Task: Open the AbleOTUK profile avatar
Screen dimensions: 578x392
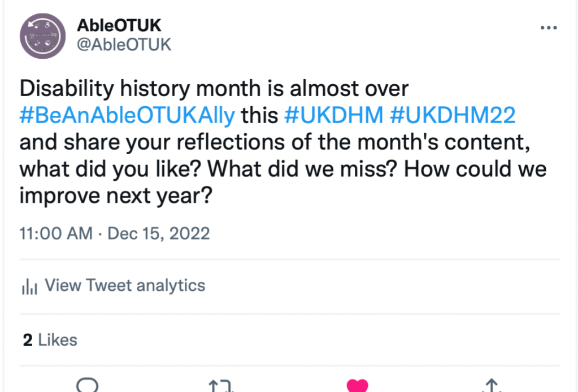Action: point(43,36)
